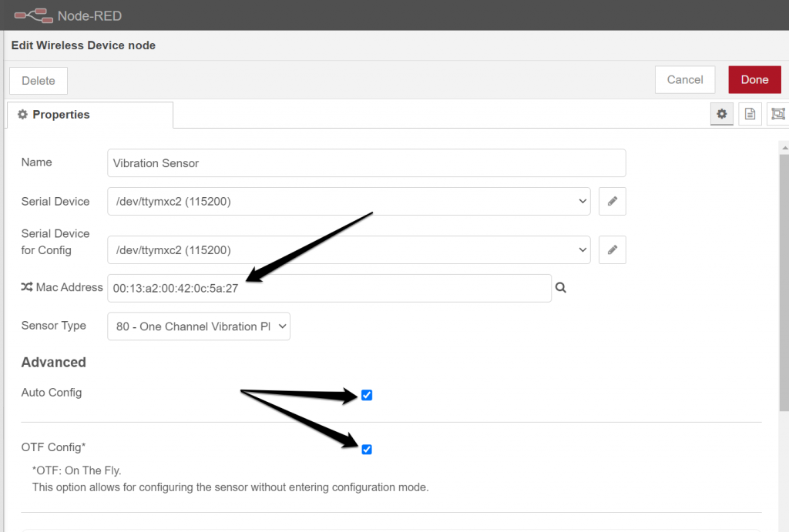Open the Serial Device dropdown

pos(349,201)
